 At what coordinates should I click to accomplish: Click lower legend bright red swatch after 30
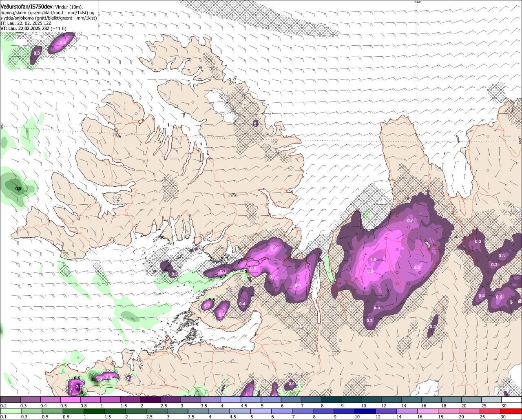point(512,411)
